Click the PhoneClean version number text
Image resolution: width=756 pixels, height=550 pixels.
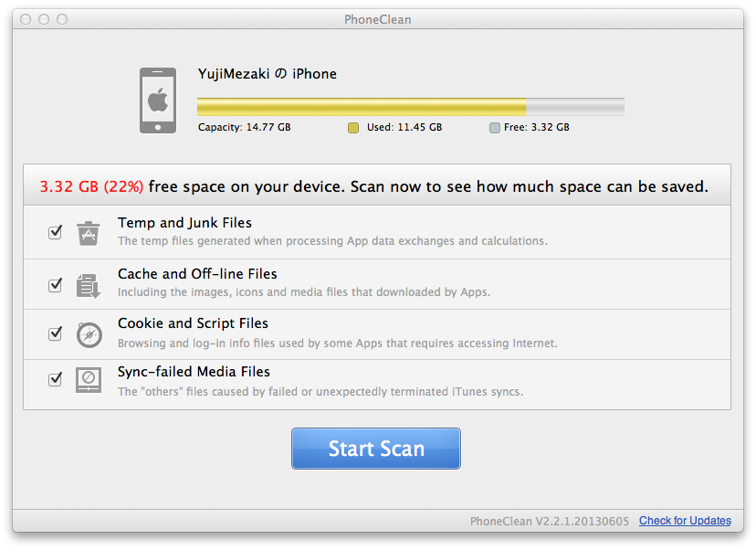pos(550,521)
